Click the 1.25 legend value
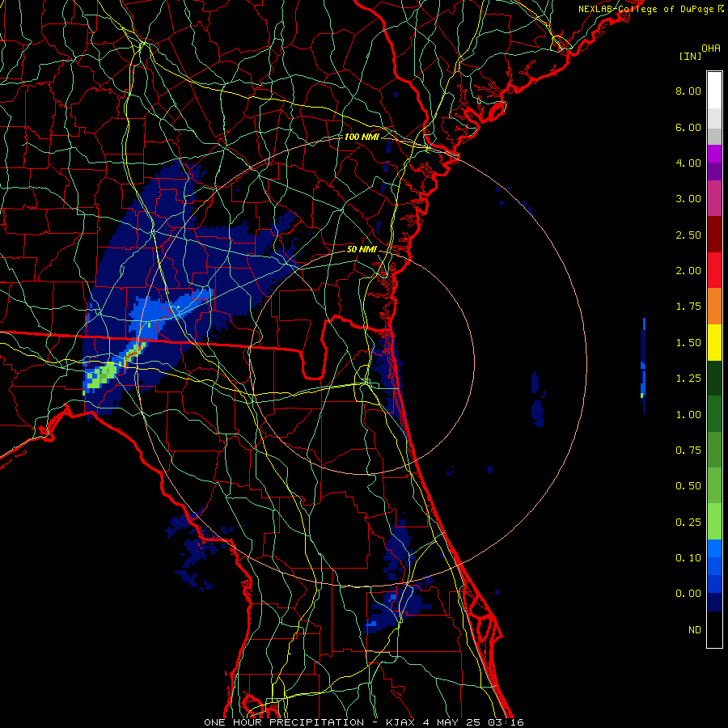The image size is (728, 728). tap(688, 379)
